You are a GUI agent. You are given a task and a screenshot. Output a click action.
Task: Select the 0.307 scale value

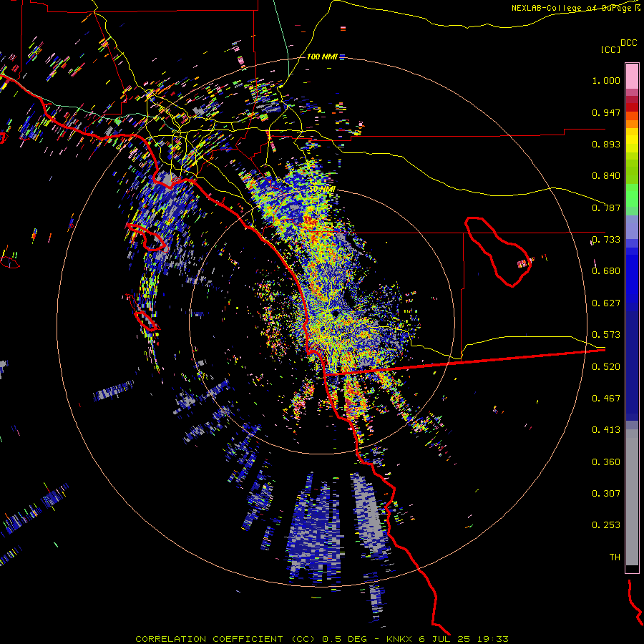[606, 494]
